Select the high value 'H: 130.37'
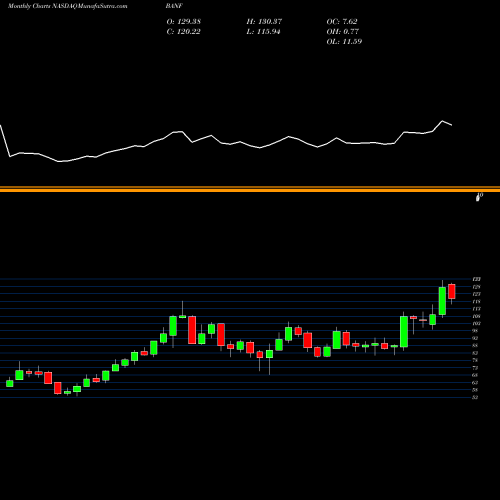 [264, 22]
